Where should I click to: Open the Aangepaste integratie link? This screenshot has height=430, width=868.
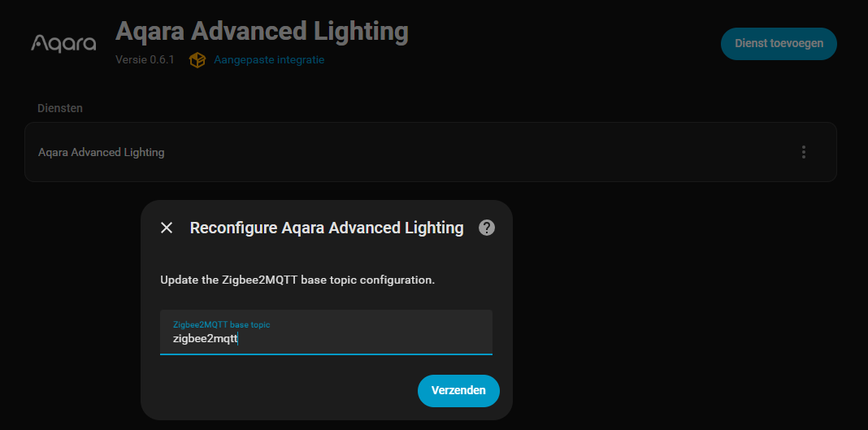click(x=269, y=60)
